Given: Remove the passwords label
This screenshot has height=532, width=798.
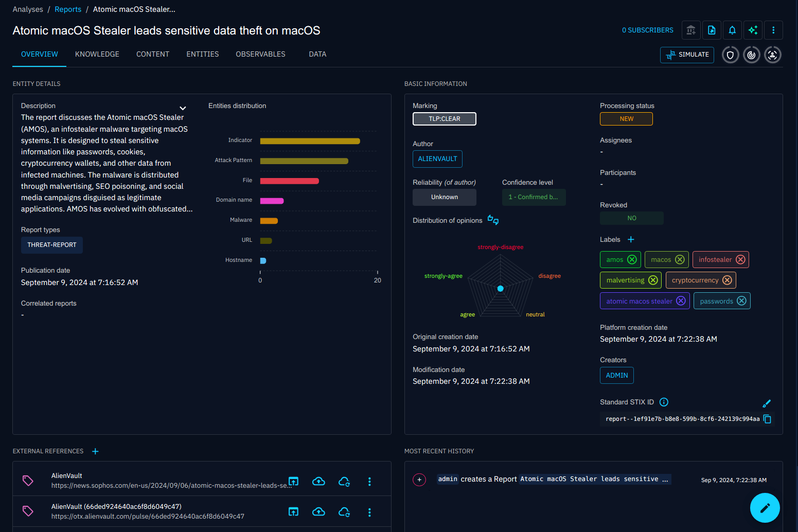Looking at the screenshot, I should tap(741, 300).
